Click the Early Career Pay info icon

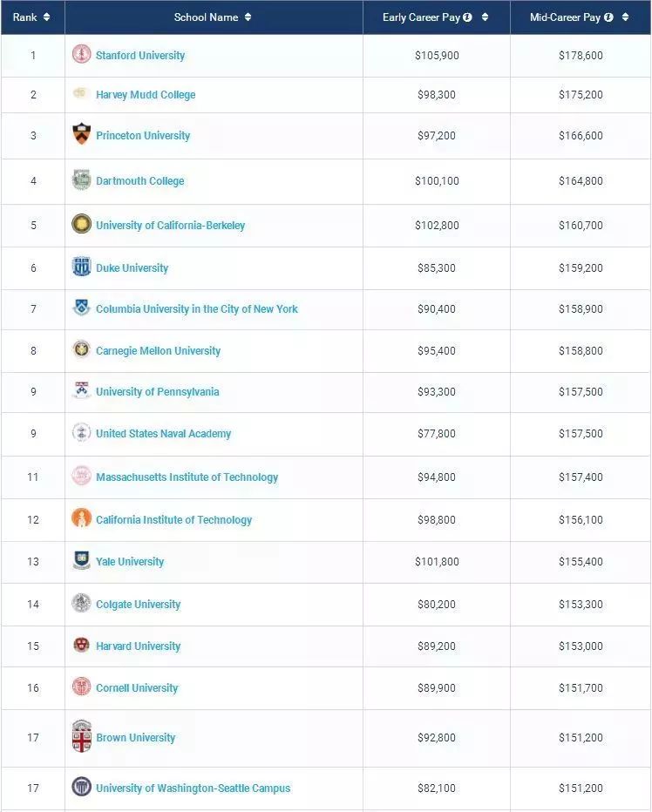[468, 17]
